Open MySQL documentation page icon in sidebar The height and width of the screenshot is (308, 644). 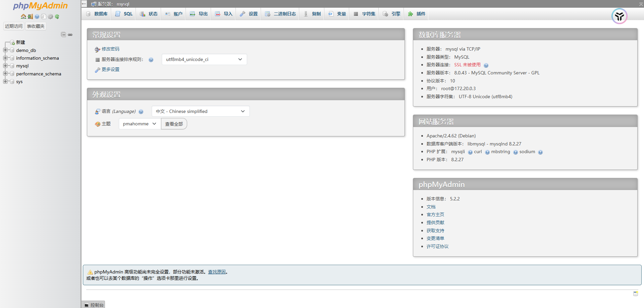[43, 16]
